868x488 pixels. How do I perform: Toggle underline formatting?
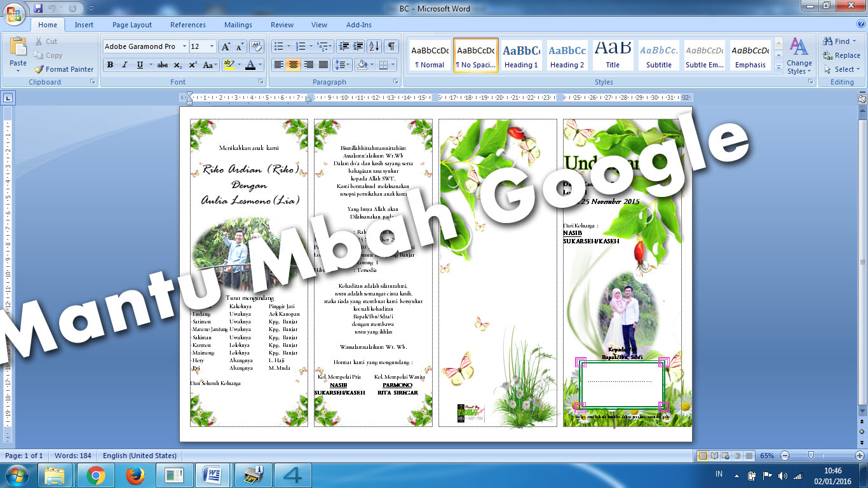pos(139,65)
